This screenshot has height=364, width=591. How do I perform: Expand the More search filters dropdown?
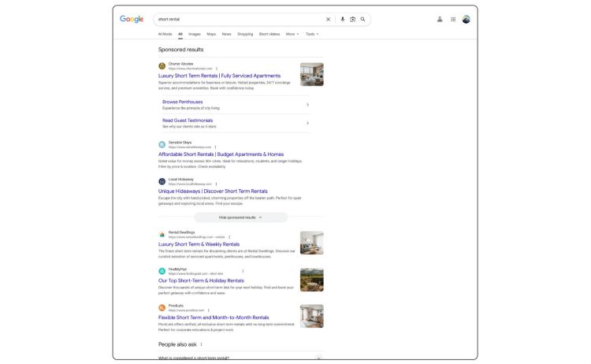point(292,34)
